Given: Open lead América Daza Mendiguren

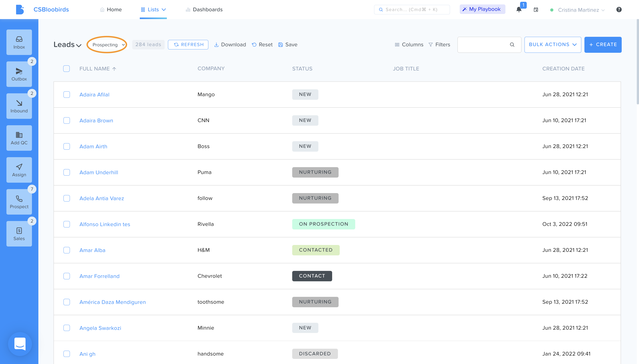Looking at the screenshot, I should point(112,302).
